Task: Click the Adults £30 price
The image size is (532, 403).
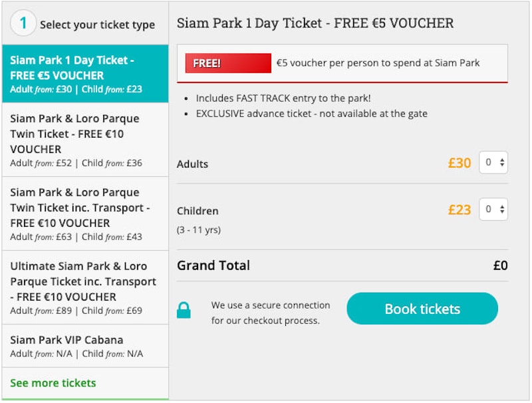Action: 460,163
